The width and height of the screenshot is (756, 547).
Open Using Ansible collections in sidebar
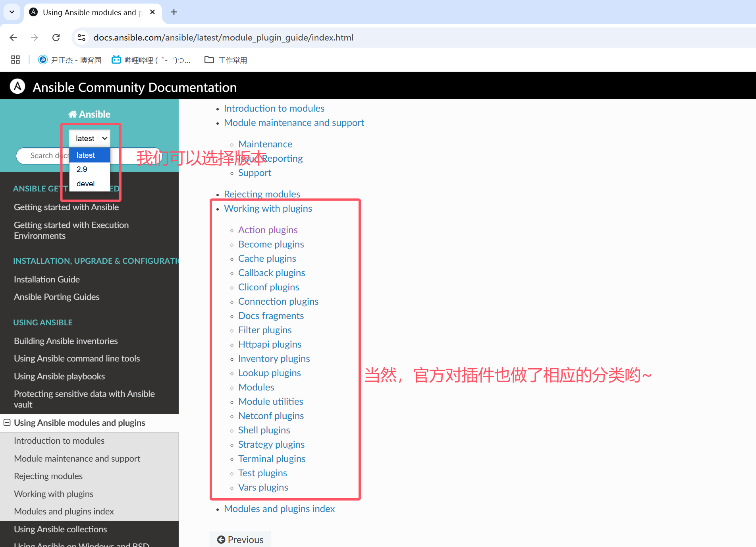click(x=60, y=529)
